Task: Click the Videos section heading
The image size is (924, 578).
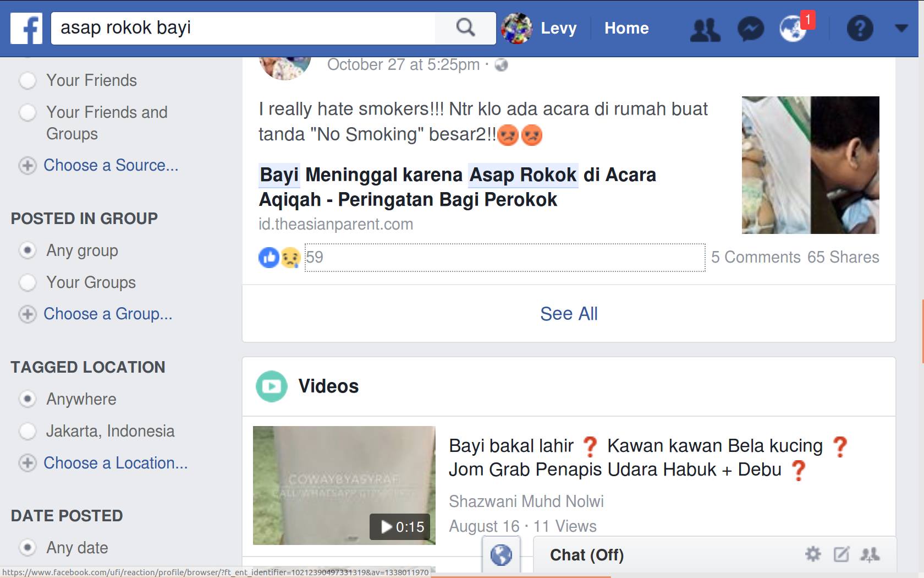Action: (328, 386)
